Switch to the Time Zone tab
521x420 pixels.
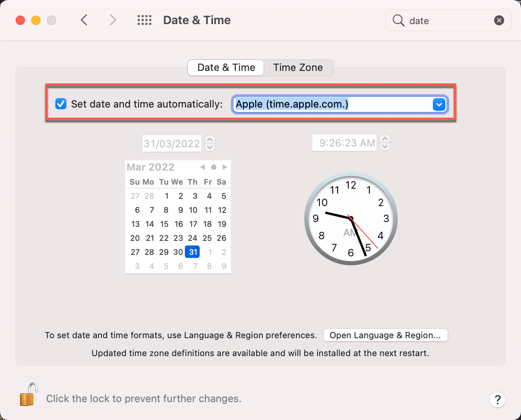[298, 68]
